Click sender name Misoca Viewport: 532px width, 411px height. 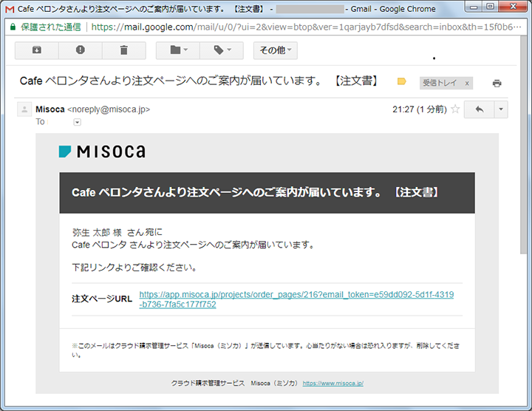coord(50,109)
